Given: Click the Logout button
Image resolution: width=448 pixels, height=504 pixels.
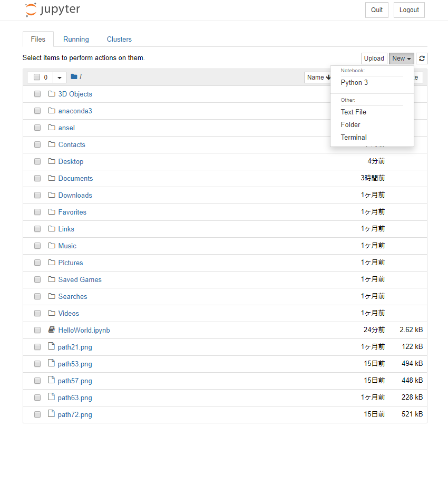Looking at the screenshot, I should (409, 10).
